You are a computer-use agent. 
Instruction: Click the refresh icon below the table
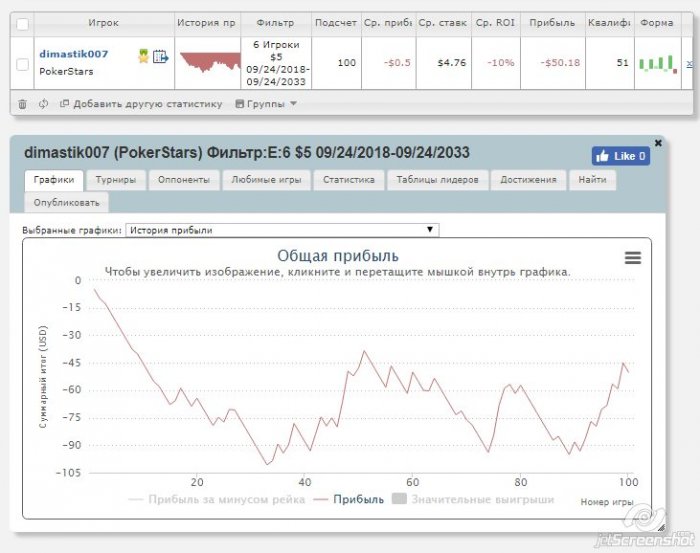click(x=43, y=104)
